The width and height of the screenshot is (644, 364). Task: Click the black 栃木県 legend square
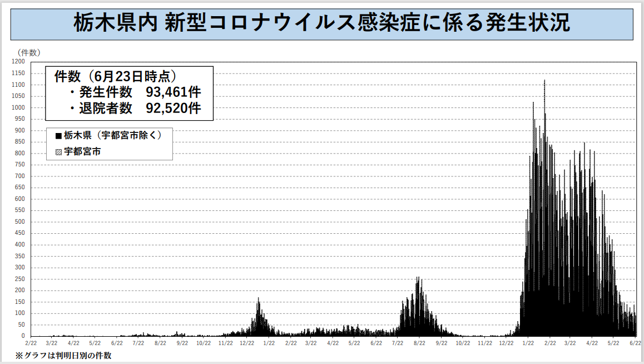(58, 135)
